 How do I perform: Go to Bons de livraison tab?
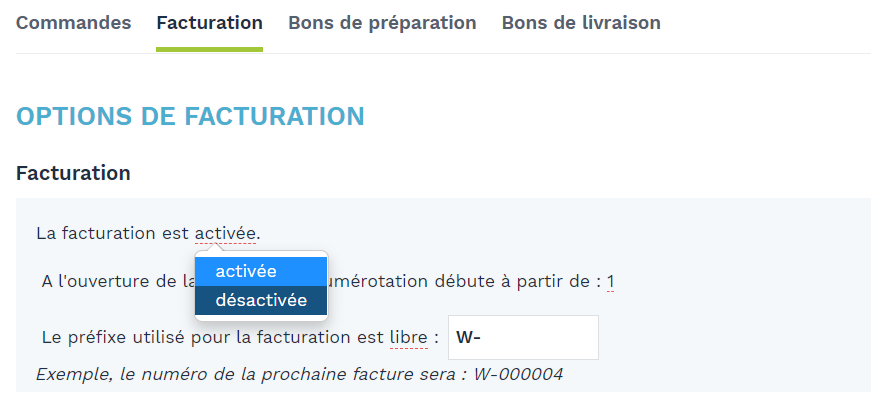click(x=581, y=23)
